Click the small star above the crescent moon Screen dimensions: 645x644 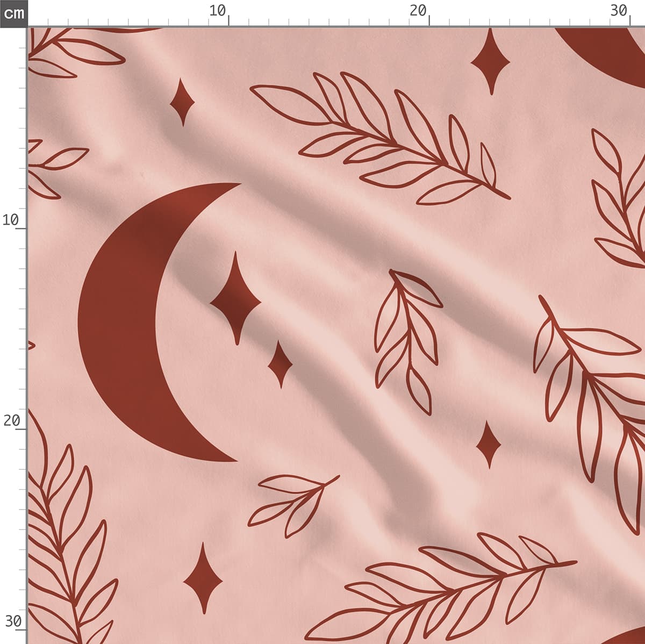(182, 103)
